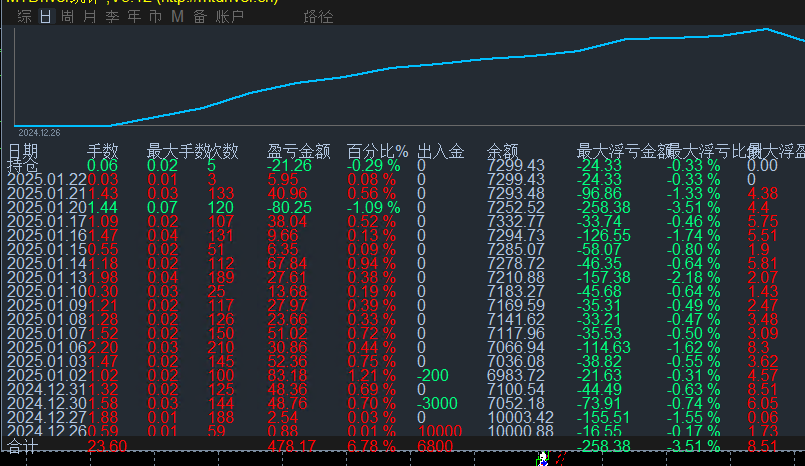
Task: Select the 2024.12.30 date row
Action: [x=47, y=403]
